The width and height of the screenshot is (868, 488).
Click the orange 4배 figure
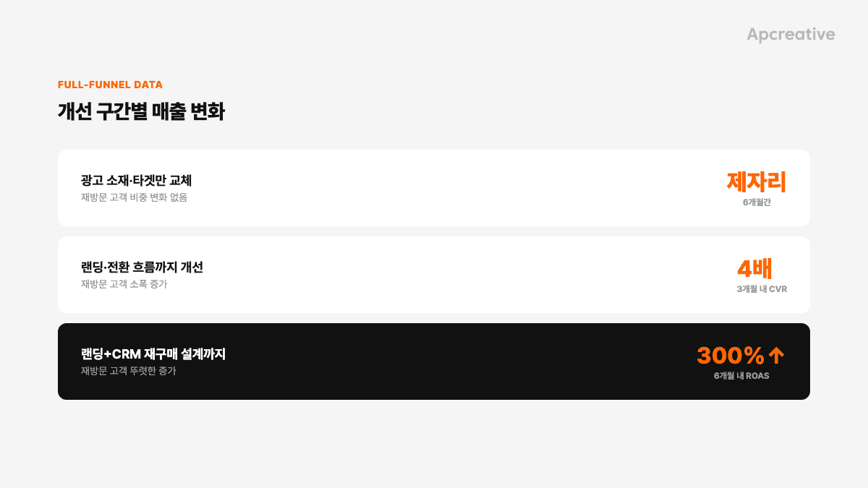coord(755,268)
